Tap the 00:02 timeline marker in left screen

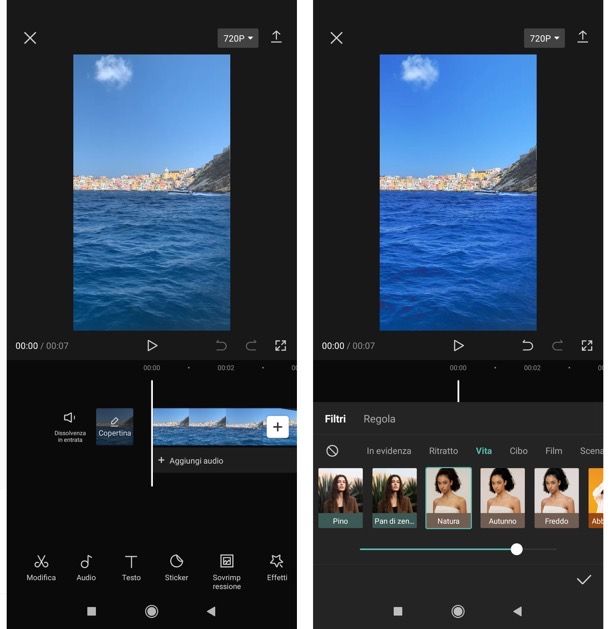(x=226, y=367)
